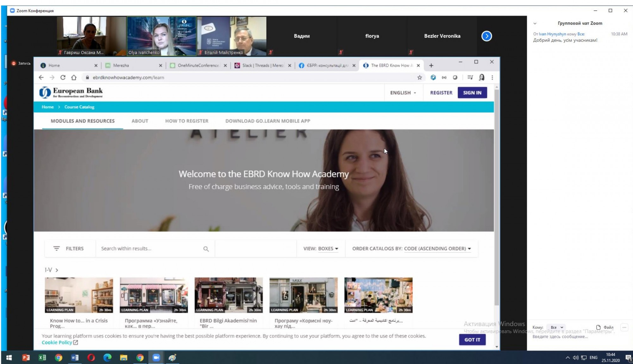This screenshot has width=633, height=364.
Task: Click the browser address bar URL
Action: [x=128, y=77]
